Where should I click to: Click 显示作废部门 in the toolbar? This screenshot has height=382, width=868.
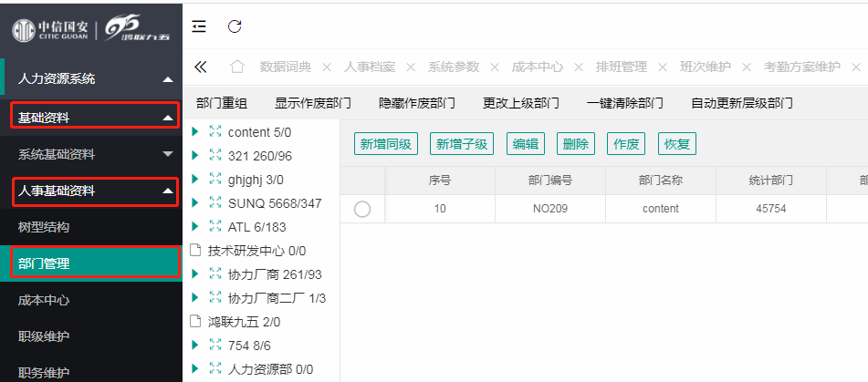(x=313, y=103)
